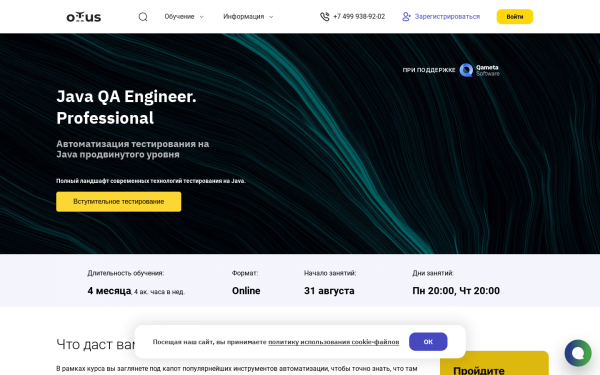This screenshot has width=600, height=375.
Task: Click the Войти button
Action: pos(515,17)
